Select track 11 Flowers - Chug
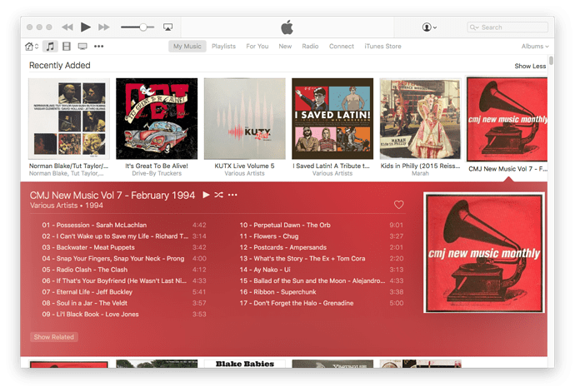575x392 pixels. click(x=321, y=236)
